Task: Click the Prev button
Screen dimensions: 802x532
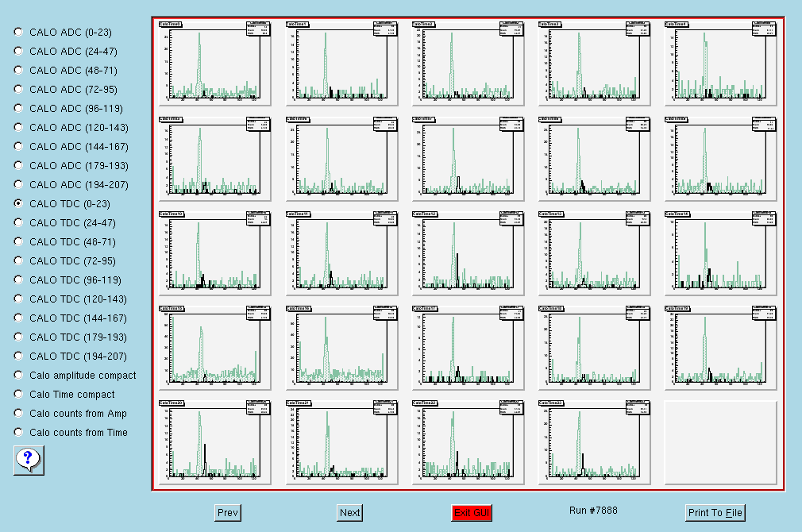Action: [x=228, y=513]
